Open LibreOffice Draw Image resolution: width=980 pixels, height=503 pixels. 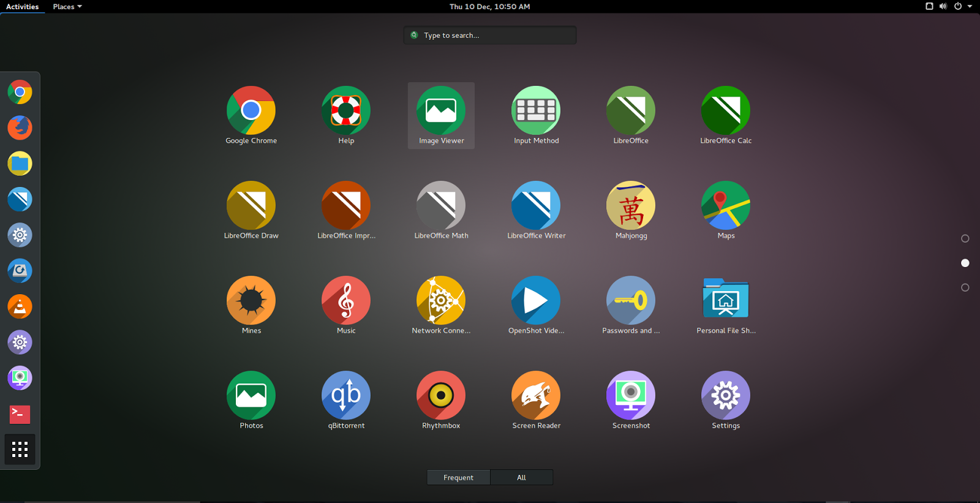tap(251, 205)
